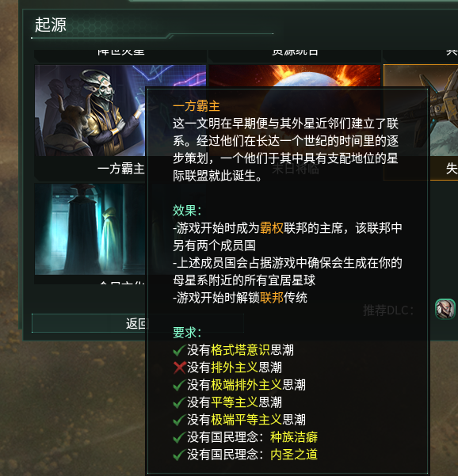Image resolution: width=458 pixels, height=476 pixels.
Task: Click the checkmark beside 没有平等主义思潮
Action: pyautogui.click(x=180, y=402)
